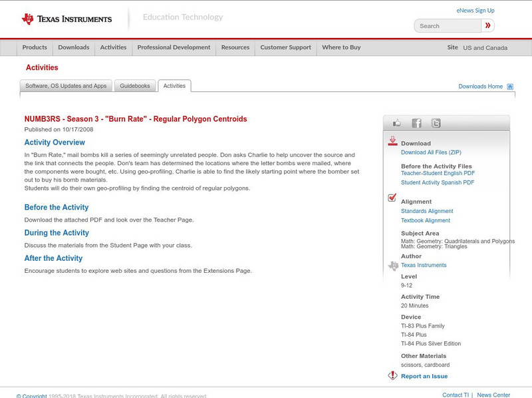The height and width of the screenshot is (398, 532).
Task: Change site region US and Canada
Action: pos(485,48)
